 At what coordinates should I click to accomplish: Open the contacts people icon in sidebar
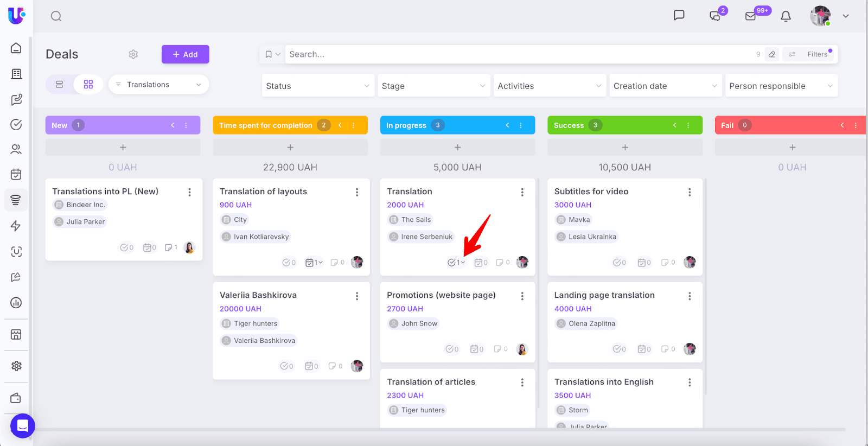pyautogui.click(x=16, y=149)
